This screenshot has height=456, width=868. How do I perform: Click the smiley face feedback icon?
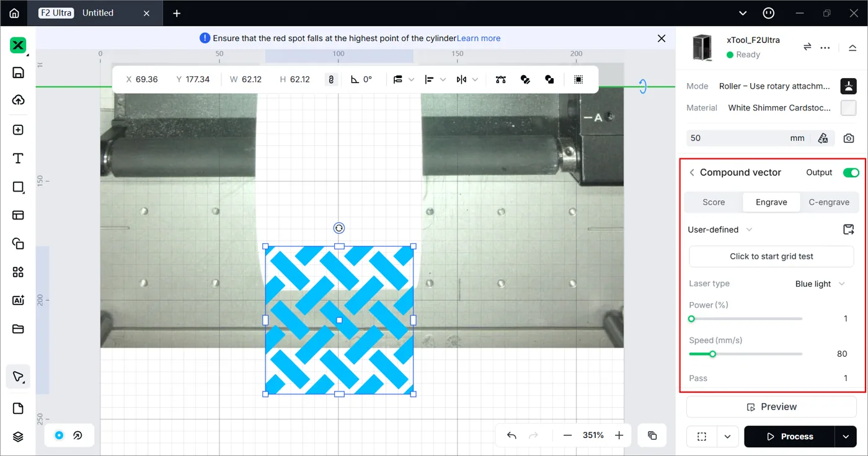pyautogui.click(x=769, y=13)
